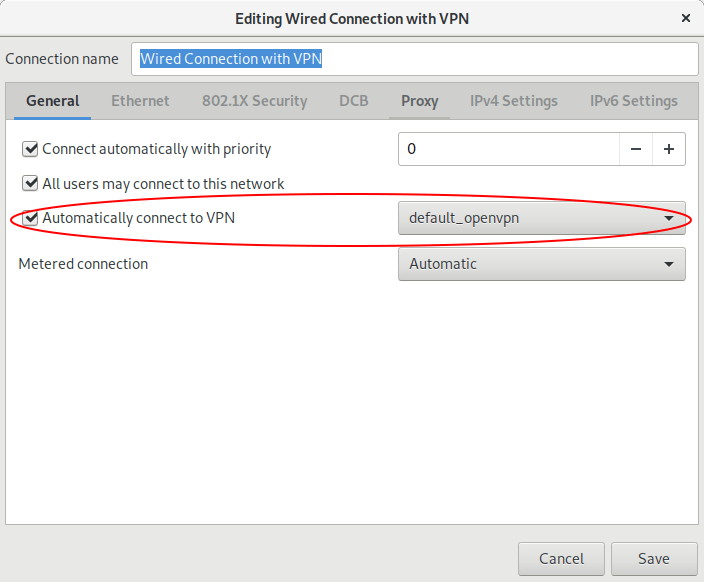Disable Automatically connect to VPN checkbox
The height and width of the screenshot is (582, 704).
tap(30, 217)
